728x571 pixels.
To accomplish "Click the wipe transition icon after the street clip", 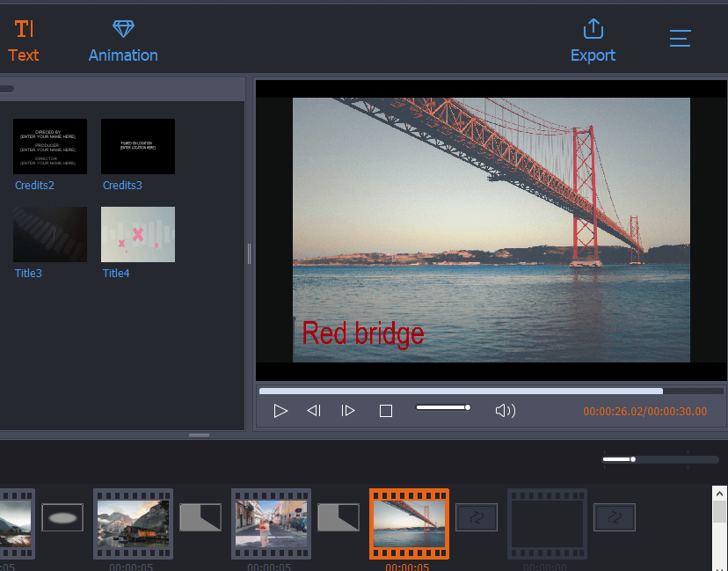I will [339, 517].
